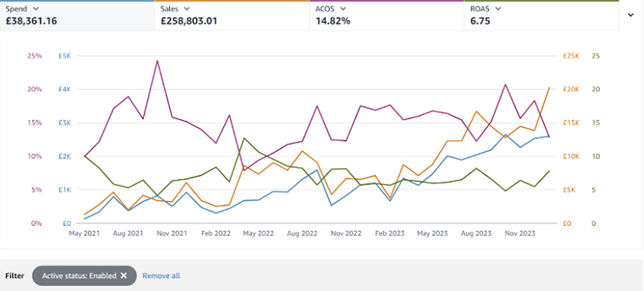Viewport: 644px width, 291px height.
Task: Click the Nov 2022 axis label
Action: [346, 234]
